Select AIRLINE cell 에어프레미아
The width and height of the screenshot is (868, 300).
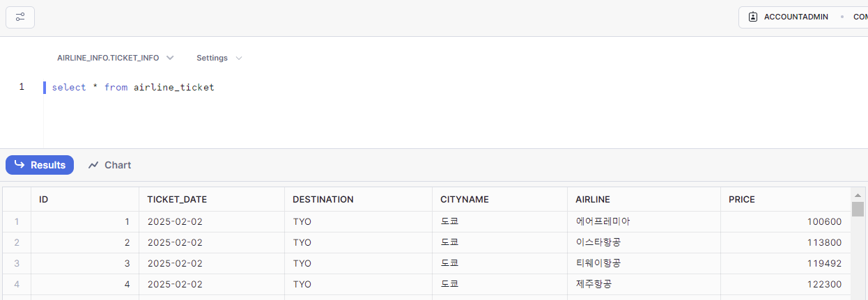point(644,222)
